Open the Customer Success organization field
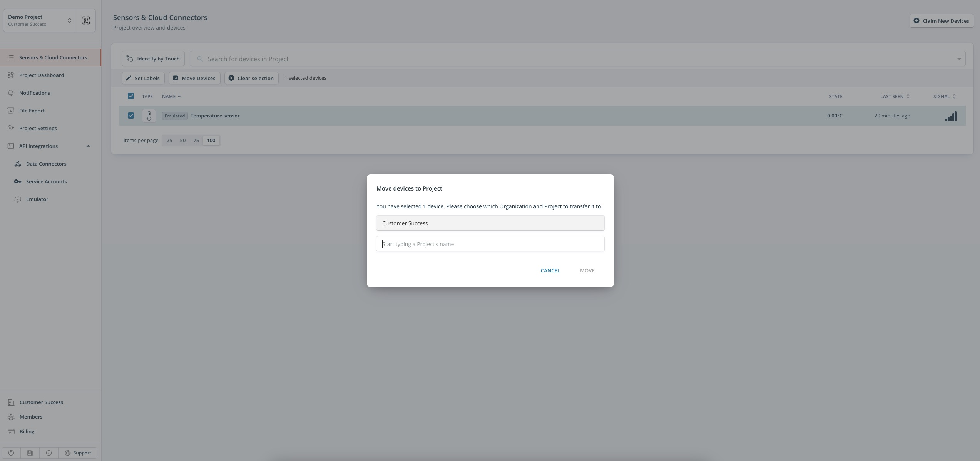Image resolution: width=980 pixels, height=461 pixels. click(490, 223)
